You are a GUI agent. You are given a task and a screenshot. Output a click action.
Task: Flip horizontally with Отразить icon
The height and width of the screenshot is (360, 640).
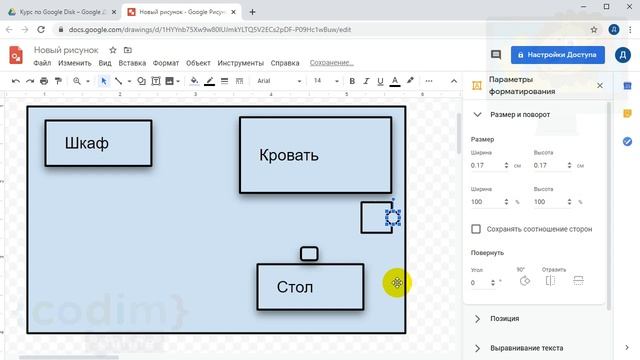[x=550, y=281]
